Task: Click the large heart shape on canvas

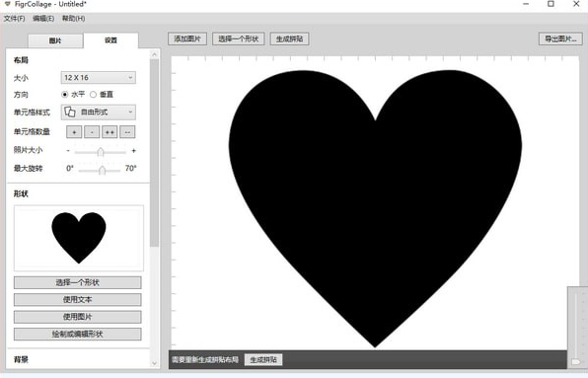Action: click(x=375, y=208)
